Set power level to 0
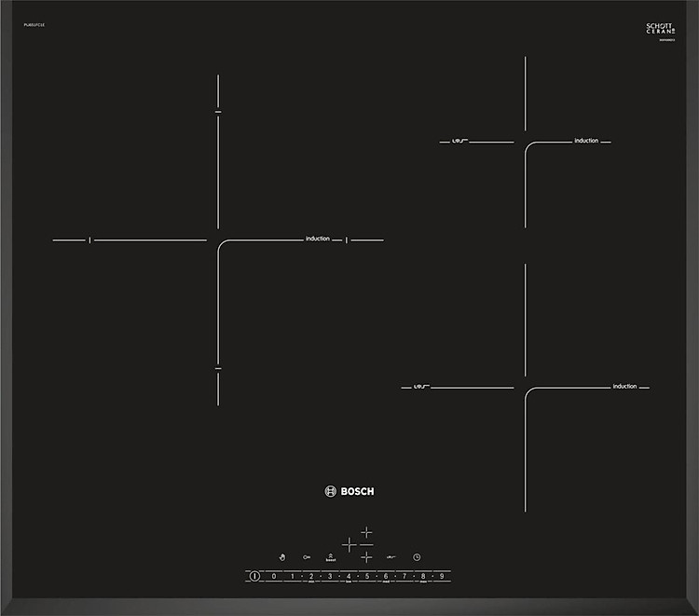Screen dimensions: 699x616 tap(273, 577)
